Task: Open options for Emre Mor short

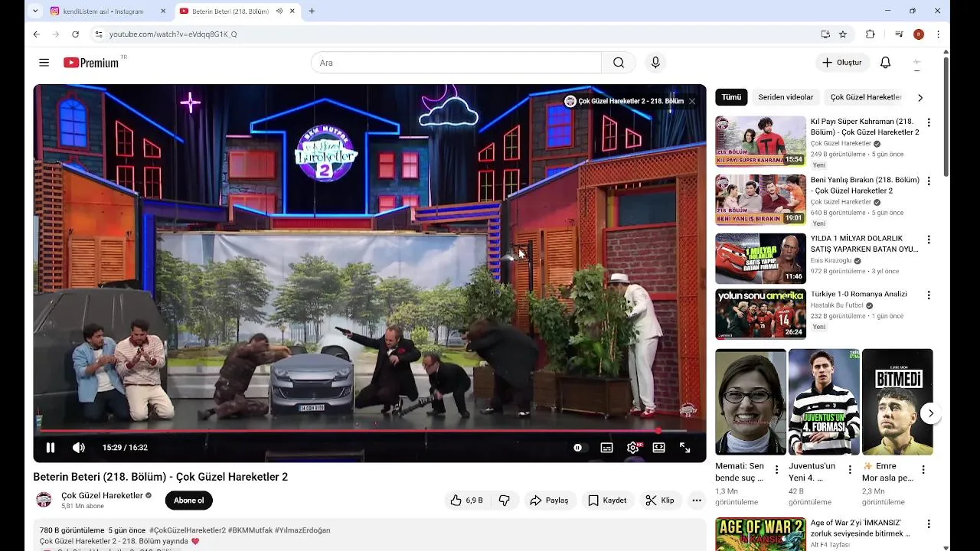Action: [923, 470]
